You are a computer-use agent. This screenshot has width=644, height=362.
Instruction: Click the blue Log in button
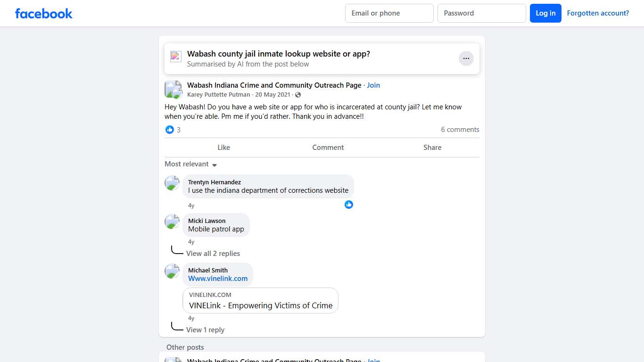point(545,13)
